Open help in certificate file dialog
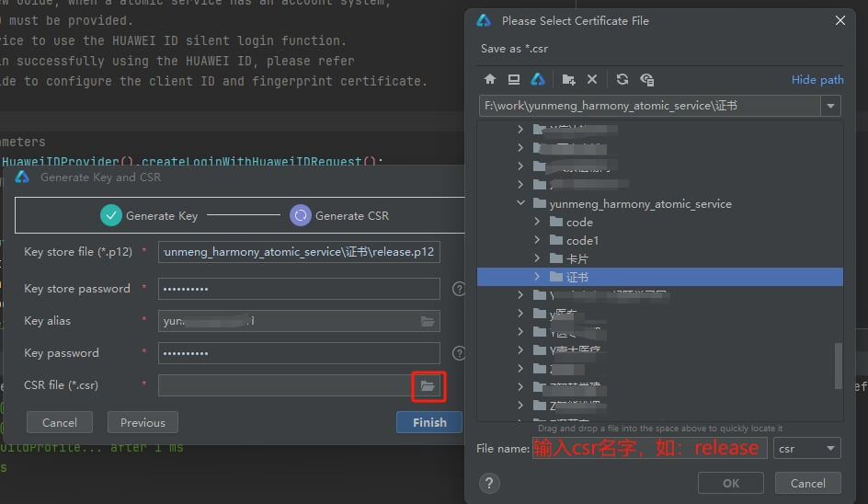 489,484
